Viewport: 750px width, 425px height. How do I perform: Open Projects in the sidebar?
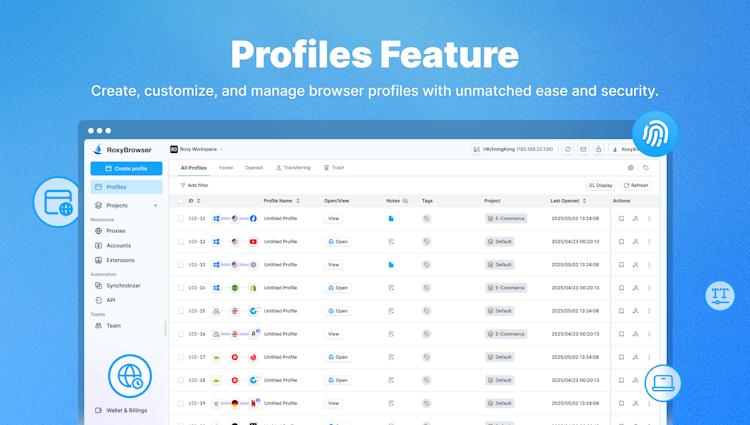coord(117,205)
